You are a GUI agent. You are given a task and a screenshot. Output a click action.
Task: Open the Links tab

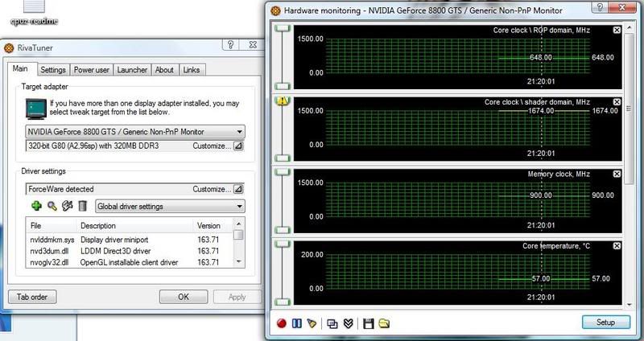192,70
